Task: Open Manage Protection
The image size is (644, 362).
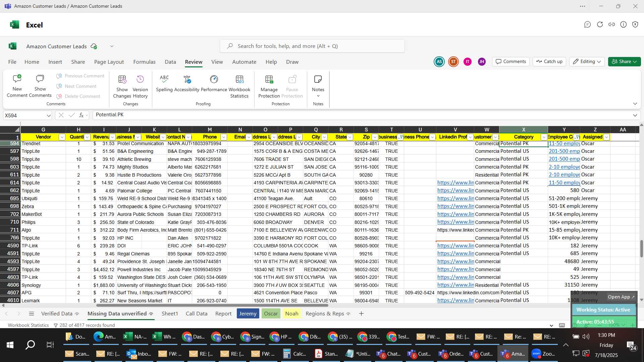Action: (x=269, y=86)
